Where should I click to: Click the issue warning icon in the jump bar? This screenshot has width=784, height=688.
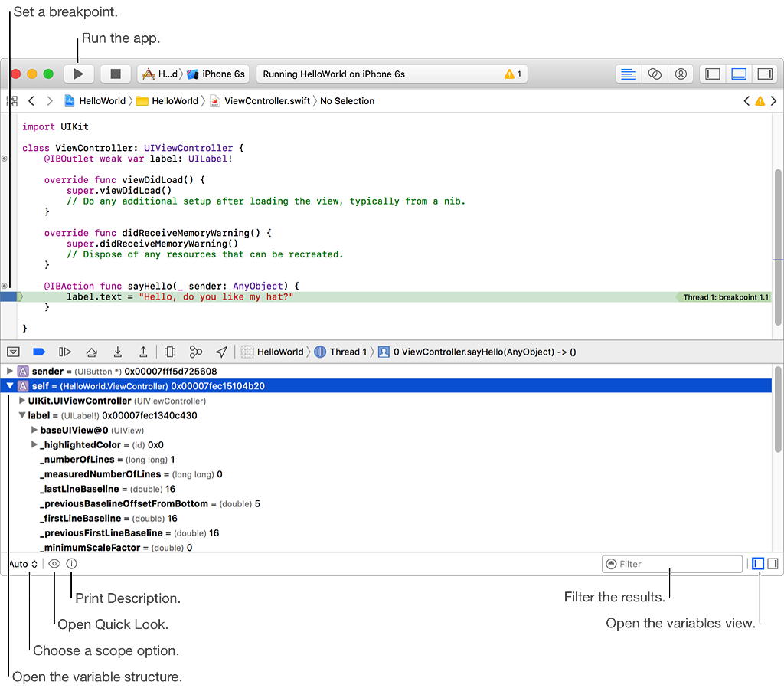click(760, 101)
